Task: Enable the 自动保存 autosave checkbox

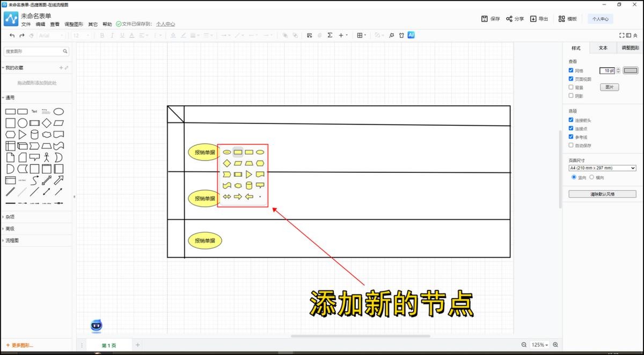Action: point(571,146)
